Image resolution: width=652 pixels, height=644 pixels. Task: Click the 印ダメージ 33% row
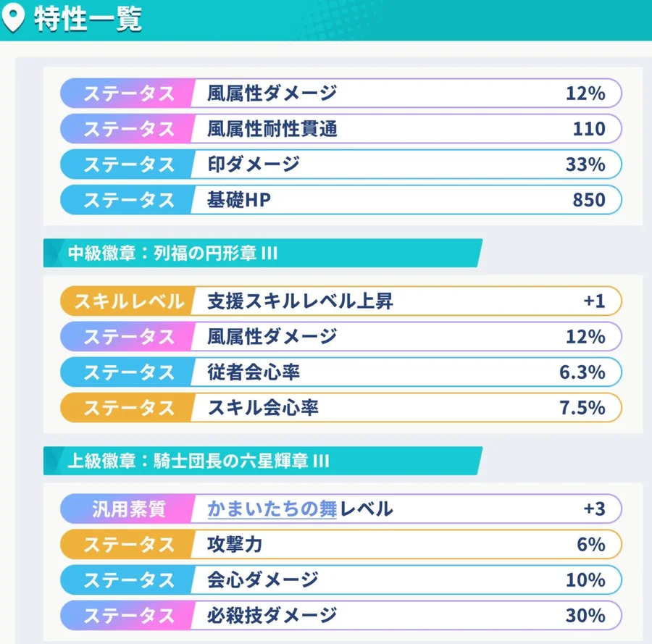click(406, 164)
